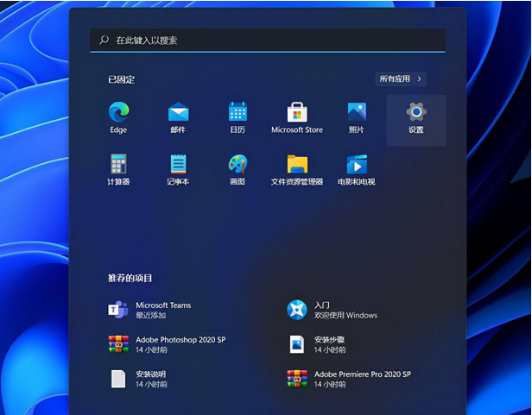Click the chevron next to 所有应用

coord(419,79)
